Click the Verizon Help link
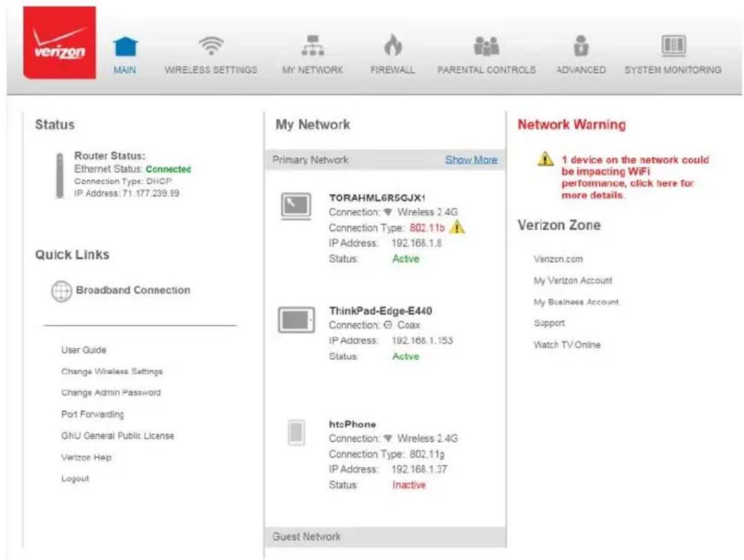Viewport: 744px width, 560px height. click(x=86, y=457)
